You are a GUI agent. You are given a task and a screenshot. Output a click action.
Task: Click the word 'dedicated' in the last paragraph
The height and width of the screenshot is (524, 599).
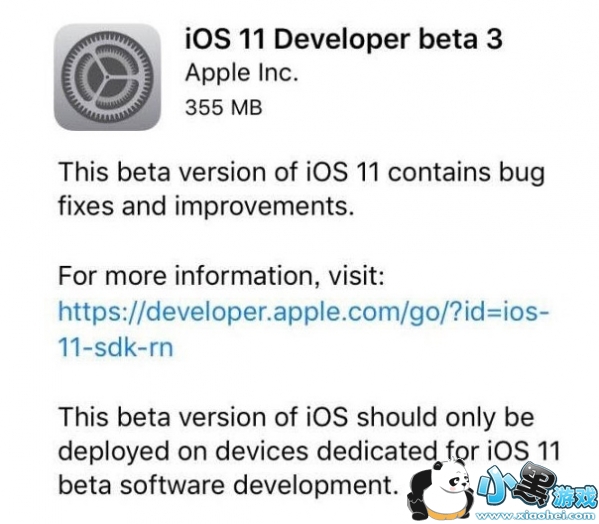tap(377, 450)
